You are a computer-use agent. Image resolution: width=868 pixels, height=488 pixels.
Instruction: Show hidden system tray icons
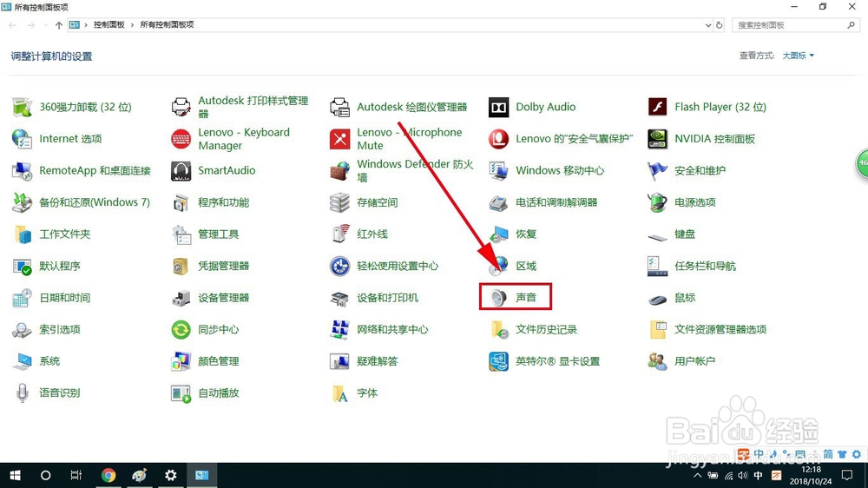point(698,475)
